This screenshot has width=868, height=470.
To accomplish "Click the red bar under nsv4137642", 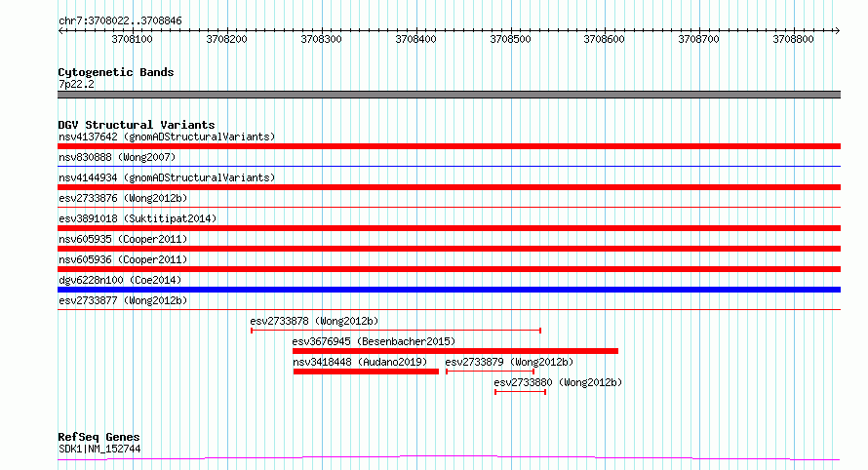I will click(x=449, y=146).
